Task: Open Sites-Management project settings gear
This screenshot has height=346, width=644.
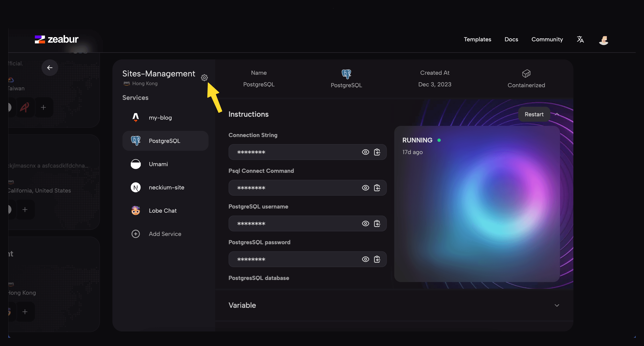Action: pos(204,78)
